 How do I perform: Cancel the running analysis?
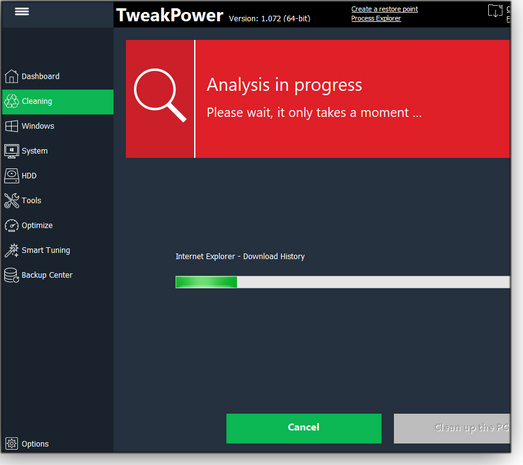coord(304,428)
